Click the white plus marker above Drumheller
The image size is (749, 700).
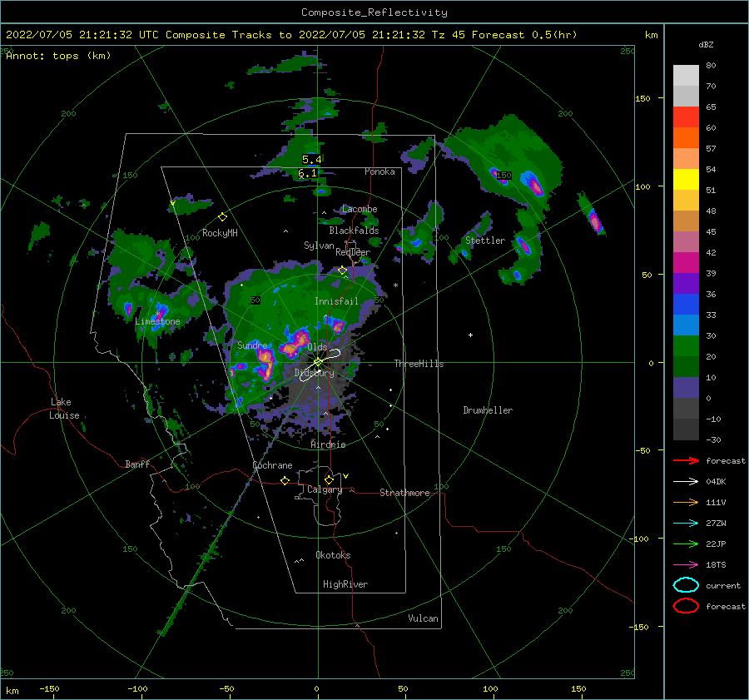click(470, 335)
